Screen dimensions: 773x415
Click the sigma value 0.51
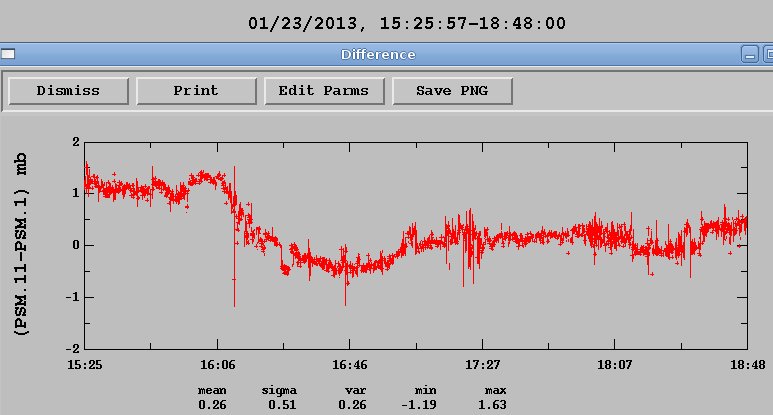tap(282, 405)
